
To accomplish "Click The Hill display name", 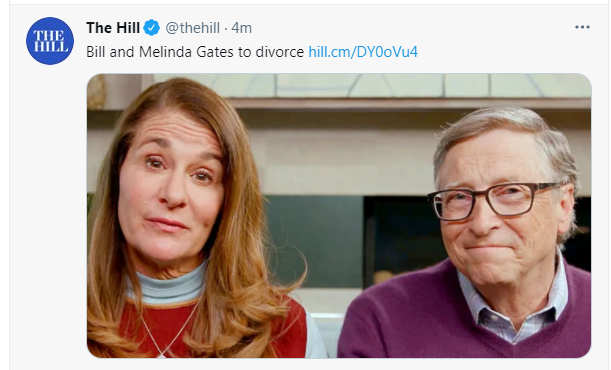I will [x=113, y=28].
